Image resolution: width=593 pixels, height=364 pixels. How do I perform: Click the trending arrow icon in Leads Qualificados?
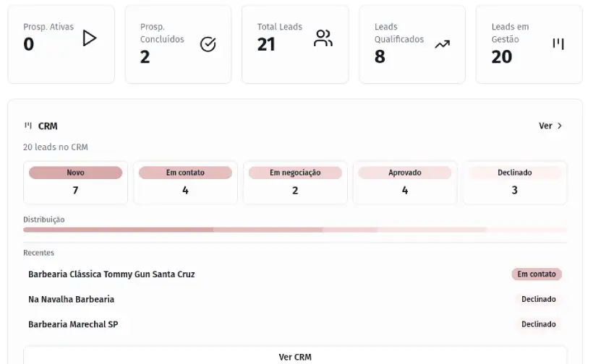(442, 45)
